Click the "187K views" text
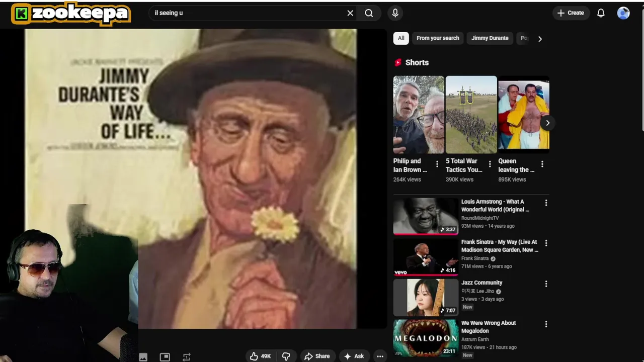 click(x=473, y=347)
